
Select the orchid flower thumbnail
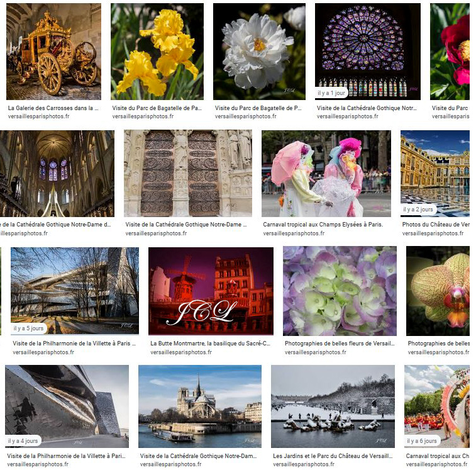click(440, 291)
